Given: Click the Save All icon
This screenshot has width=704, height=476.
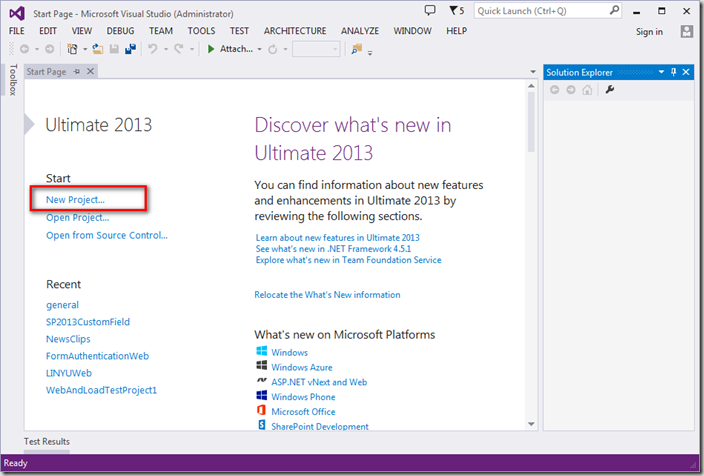Looking at the screenshot, I should tap(130, 49).
